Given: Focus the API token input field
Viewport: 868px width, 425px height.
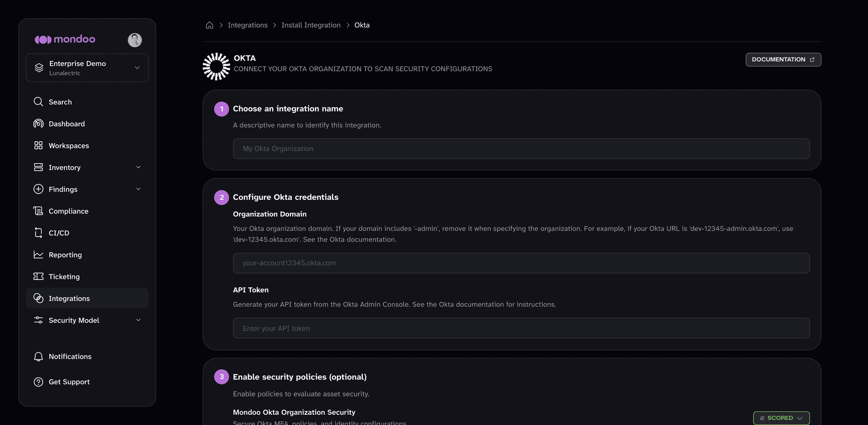Looking at the screenshot, I should coord(521,328).
